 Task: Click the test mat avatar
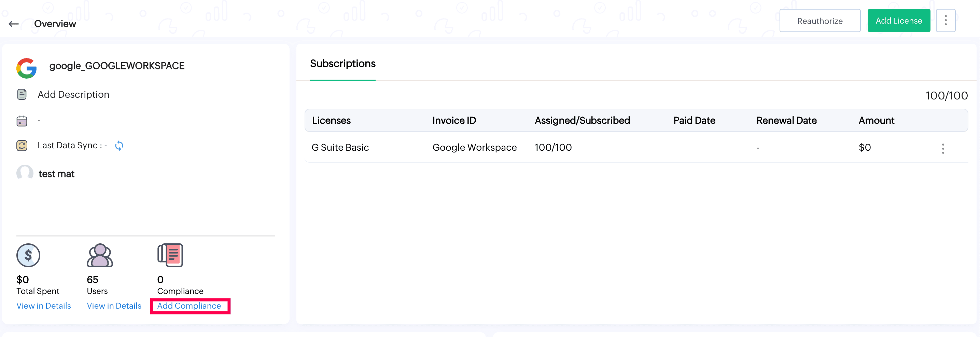(25, 173)
